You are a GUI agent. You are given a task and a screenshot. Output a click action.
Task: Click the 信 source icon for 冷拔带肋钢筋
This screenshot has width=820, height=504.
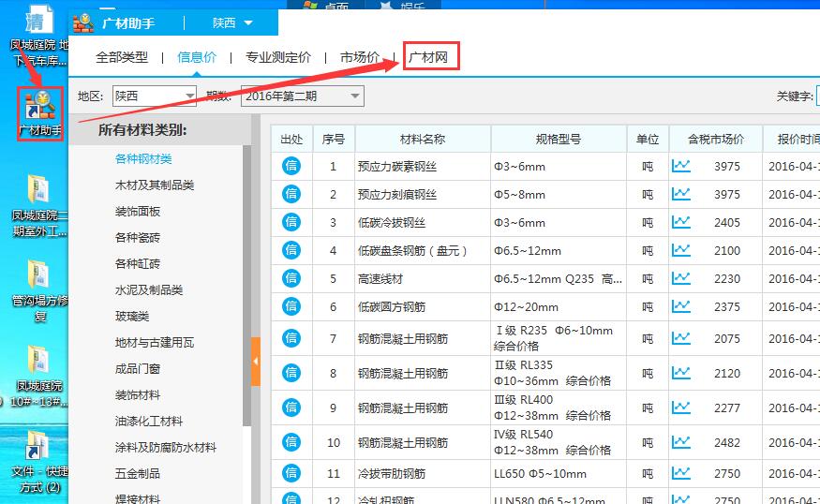[x=291, y=473]
